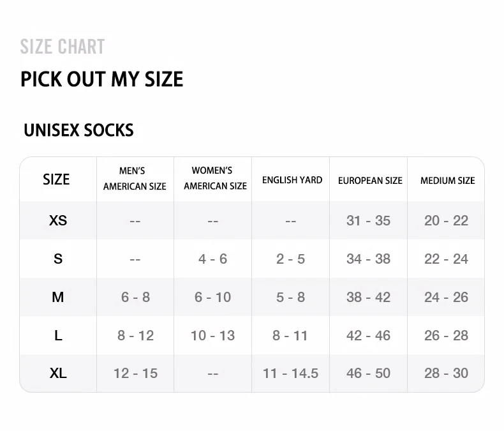504x431 pixels.
Task: Select the S size row label
Action: [x=58, y=259]
